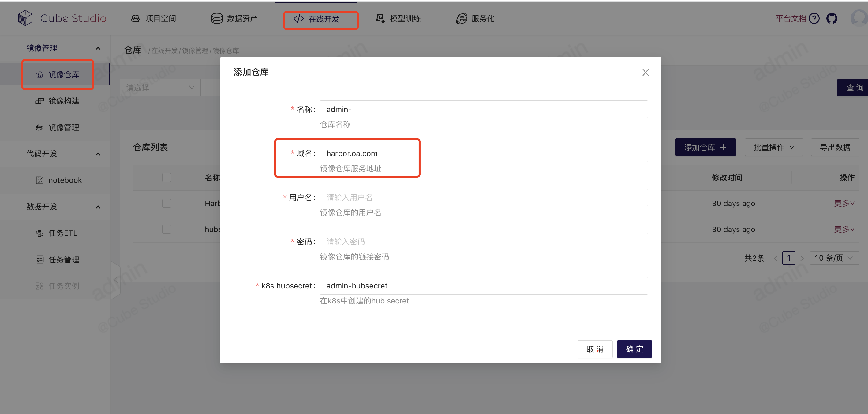Open the 10 条/页 page size dropdown
Image resolution: width=868 pixels, height=414 pixels.
(x=834, y=258)
